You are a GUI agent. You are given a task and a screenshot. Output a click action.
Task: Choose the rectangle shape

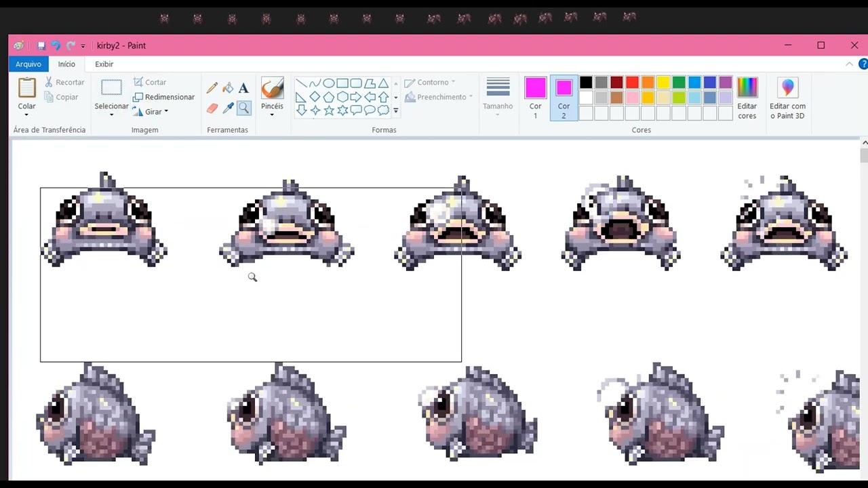342,83
